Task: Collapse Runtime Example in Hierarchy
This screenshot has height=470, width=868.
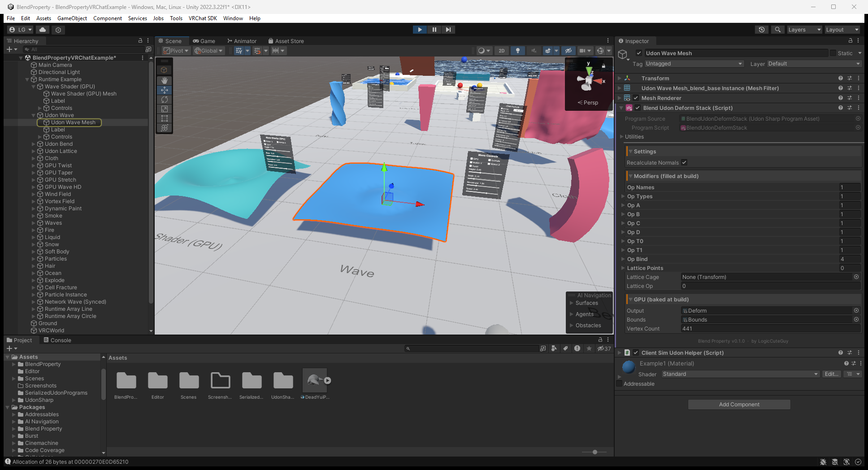Action: 27,79
